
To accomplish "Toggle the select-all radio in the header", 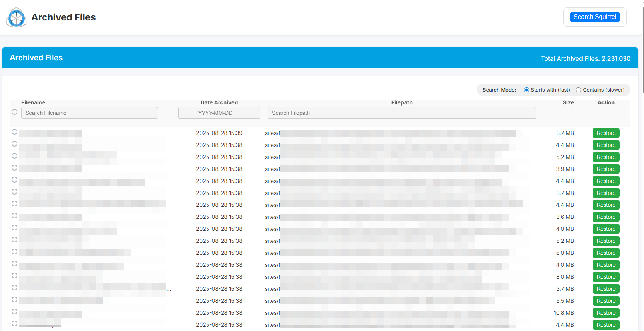I will 15,112.
